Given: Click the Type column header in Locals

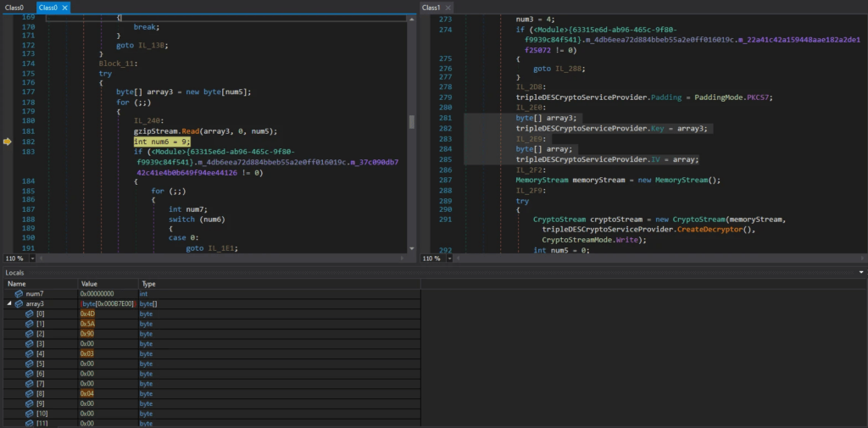Looking at the screenshot, I should tap(148, 283).
